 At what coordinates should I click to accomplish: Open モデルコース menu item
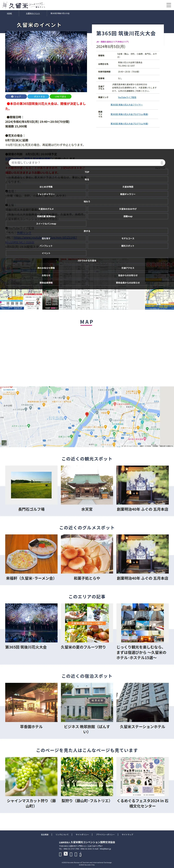coord(128,239)
